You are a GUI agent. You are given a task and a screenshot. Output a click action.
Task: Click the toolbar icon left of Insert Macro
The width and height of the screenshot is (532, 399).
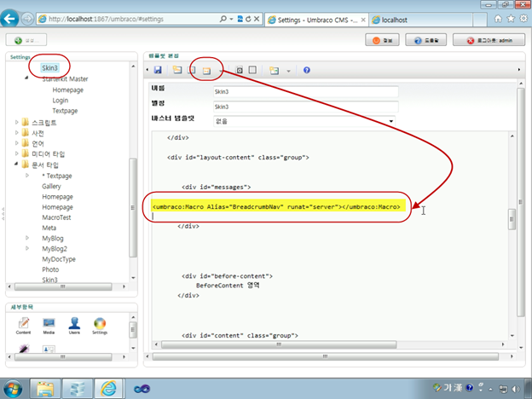(x=192, y=70)
